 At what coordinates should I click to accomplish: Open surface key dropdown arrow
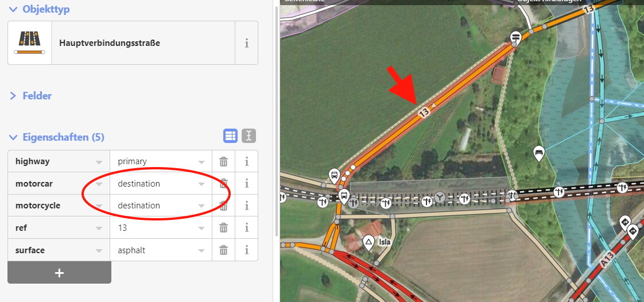[x=99, y=250]
